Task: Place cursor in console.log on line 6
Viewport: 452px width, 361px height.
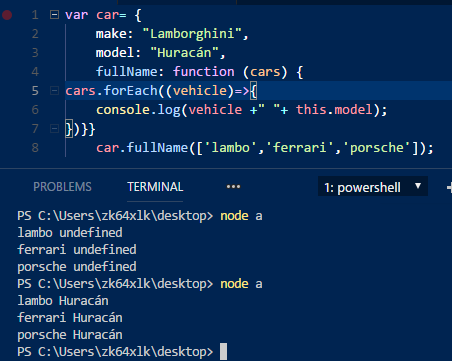Action: coord(138,110)
